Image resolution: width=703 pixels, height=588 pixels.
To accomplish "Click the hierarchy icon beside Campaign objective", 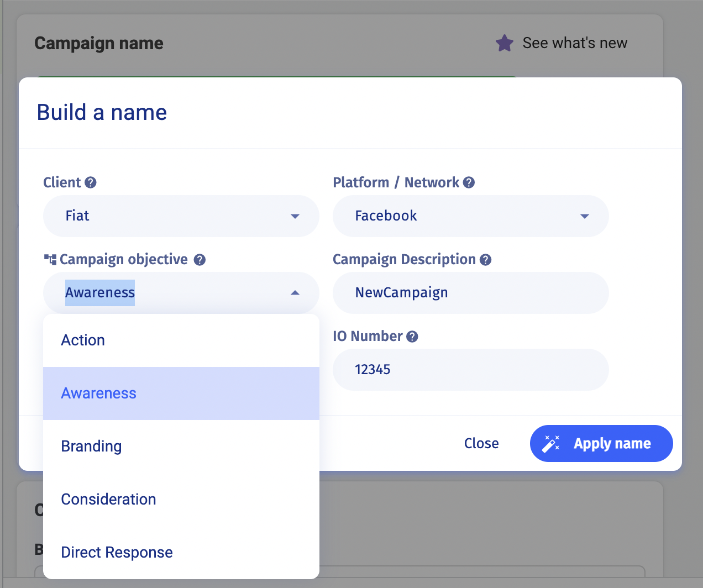I will pos(50,259).
